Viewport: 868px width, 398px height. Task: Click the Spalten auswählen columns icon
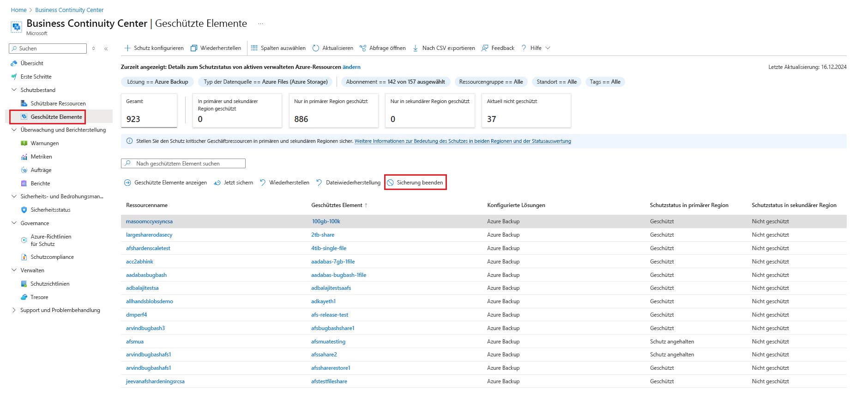254,48
